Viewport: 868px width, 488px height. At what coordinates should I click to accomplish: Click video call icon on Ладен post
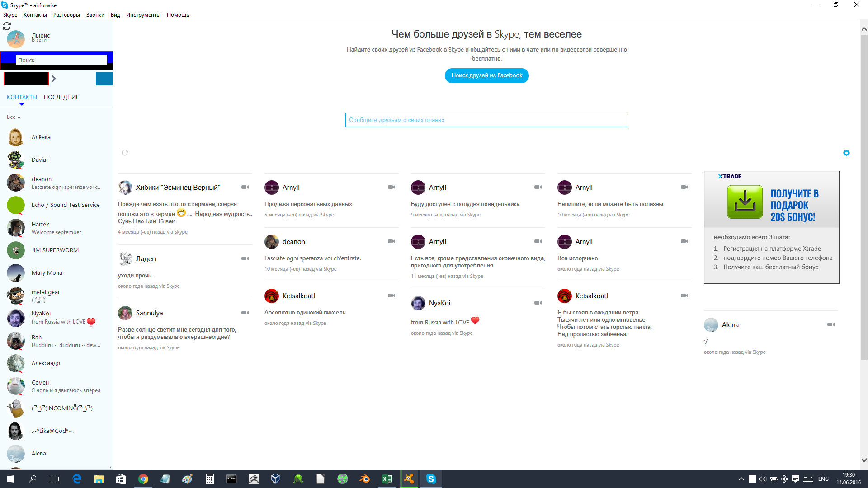click(245, 258)
